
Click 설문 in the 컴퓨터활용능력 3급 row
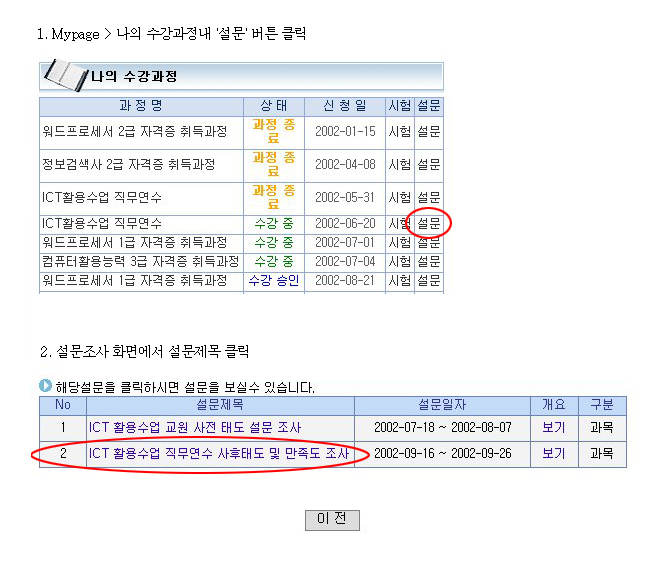point(429,262)
